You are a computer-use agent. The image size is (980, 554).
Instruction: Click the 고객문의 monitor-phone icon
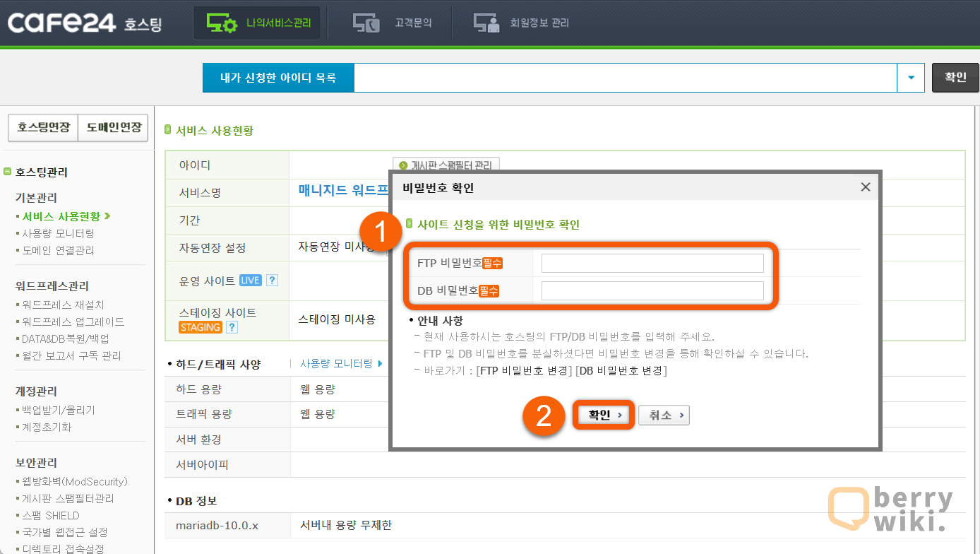[x=366, y=23]
